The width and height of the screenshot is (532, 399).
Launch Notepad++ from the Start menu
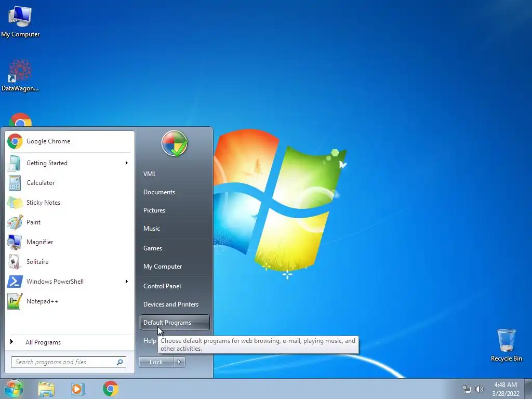point(69,301)
